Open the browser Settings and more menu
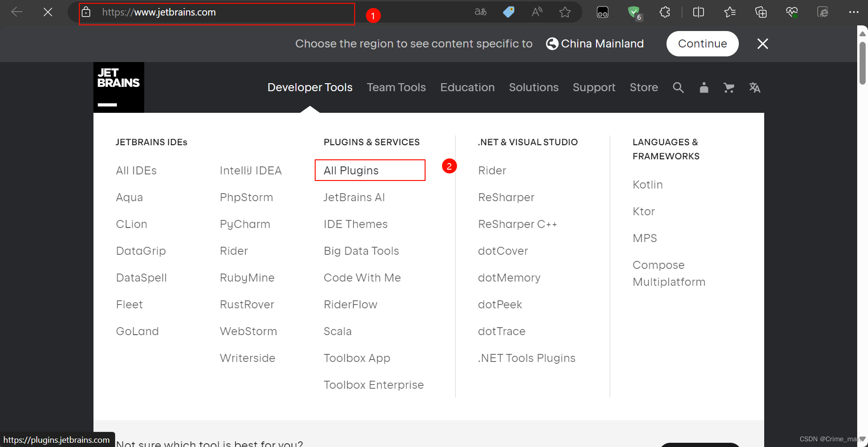868x447 pixels. coord(854,12)
